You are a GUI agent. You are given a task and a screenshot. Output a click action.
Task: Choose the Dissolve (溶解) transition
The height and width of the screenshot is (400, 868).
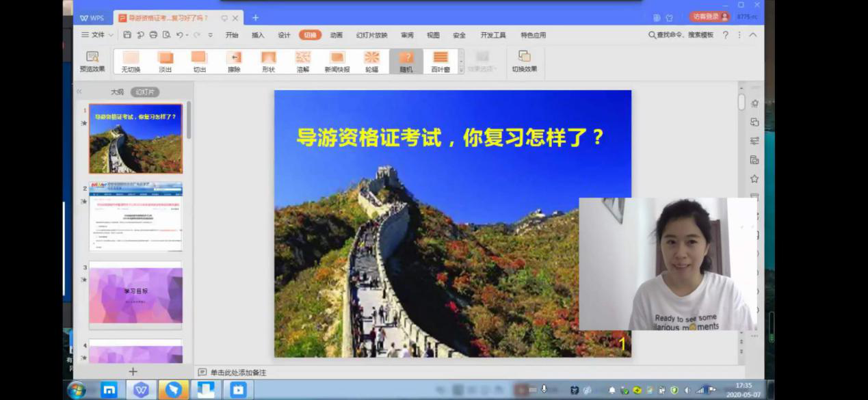click(x=303, y=60)
